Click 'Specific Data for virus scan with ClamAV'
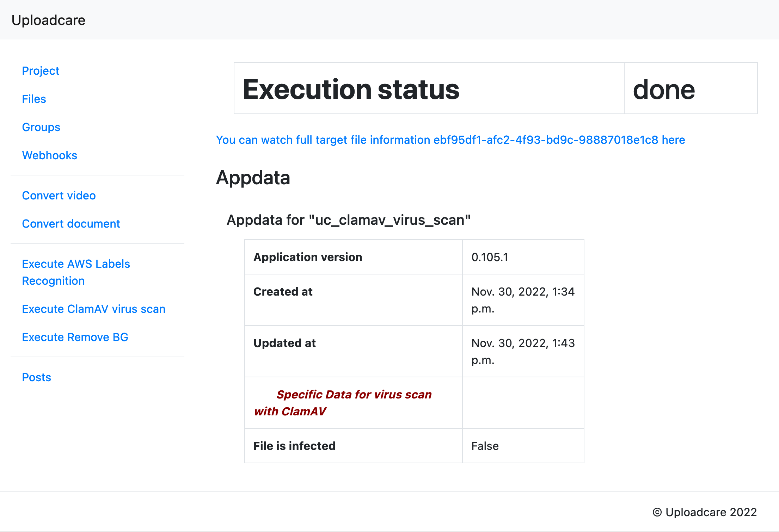Screen dimensions: 779x532 tap(343, 403)
